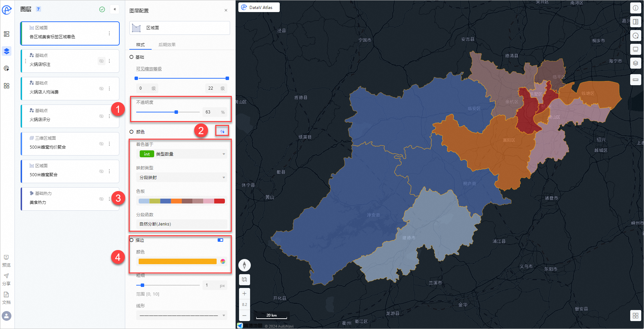The height and width of the screenshot is (329, 644).
Task: Click the DataV Atlas map badge
Action: pyautogui.click(x=259, y=7)
